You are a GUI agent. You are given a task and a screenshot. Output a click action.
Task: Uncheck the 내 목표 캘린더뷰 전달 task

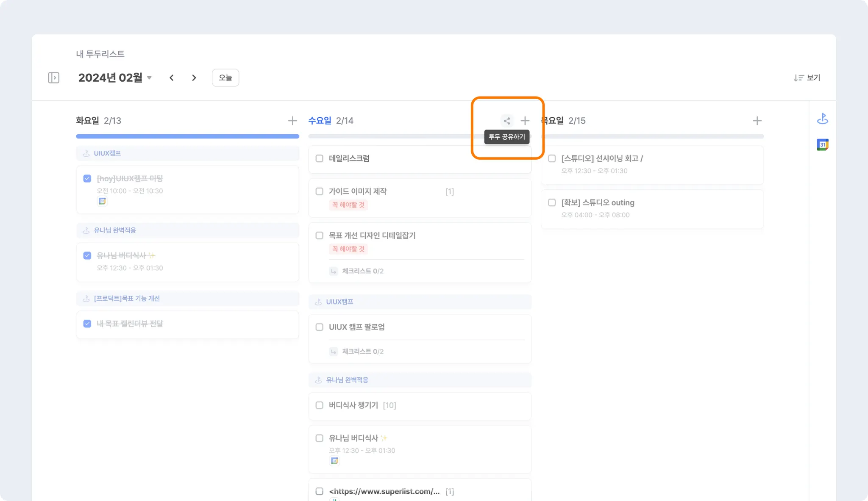point(87,324)
